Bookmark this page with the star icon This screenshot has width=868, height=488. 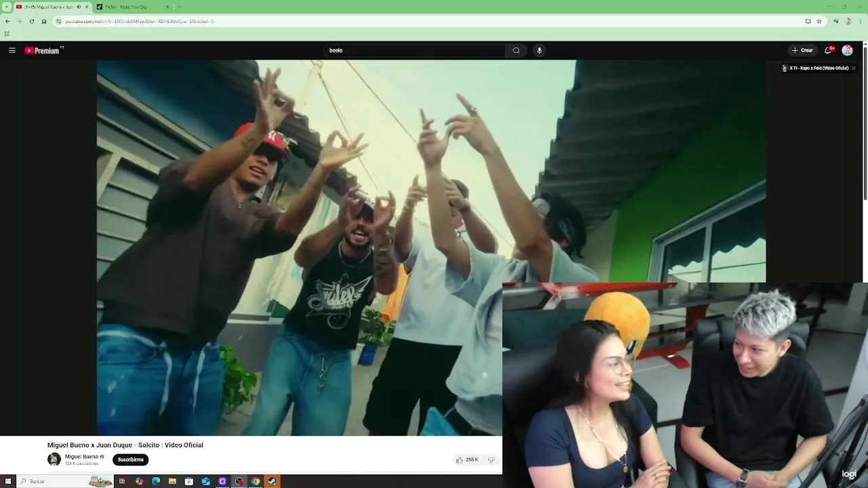pos(819,21)
